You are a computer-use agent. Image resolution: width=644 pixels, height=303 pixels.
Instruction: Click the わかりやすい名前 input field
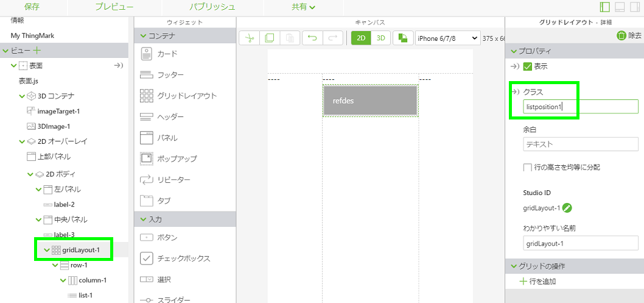tap(580, 243)
